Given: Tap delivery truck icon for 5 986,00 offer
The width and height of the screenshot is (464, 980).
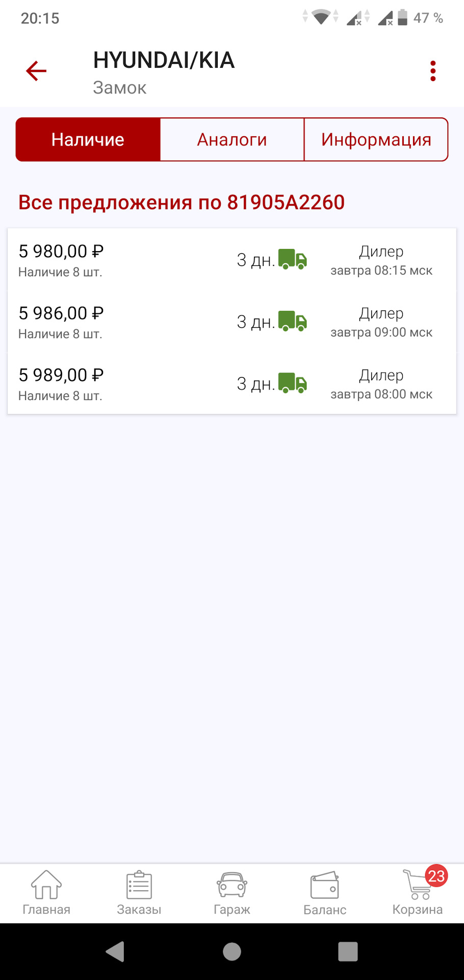Looking at the screenshot, I should pyautogui.click(x=293, y=321).
